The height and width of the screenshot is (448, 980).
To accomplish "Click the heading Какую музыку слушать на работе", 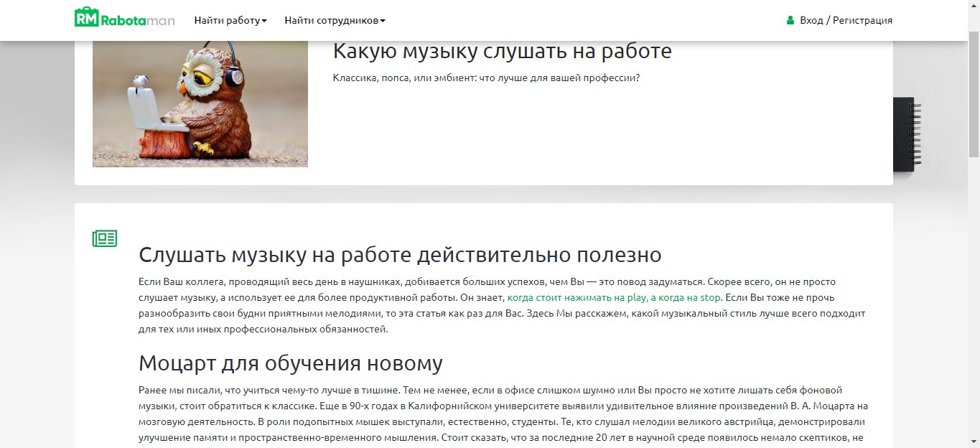I will point(503,51).
